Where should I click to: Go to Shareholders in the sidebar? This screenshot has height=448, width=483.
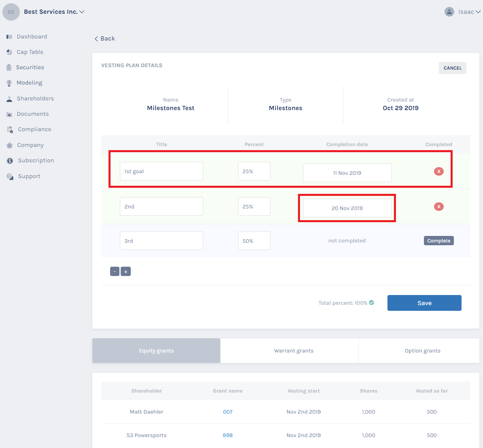[x=35, y=98]
